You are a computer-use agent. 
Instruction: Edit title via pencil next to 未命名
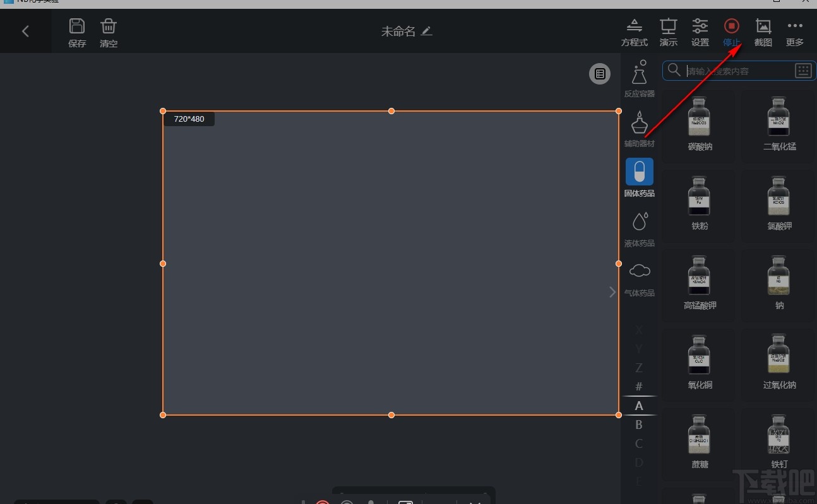pyautogui.click(x=427, y=31)
